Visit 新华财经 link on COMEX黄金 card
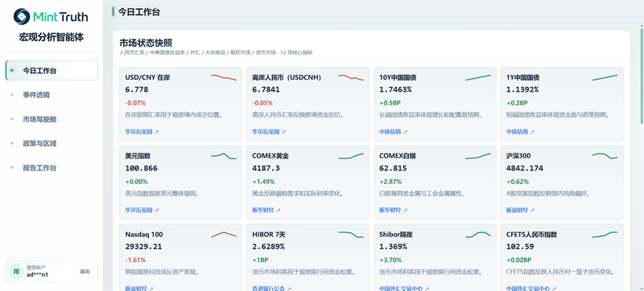Screen dimensions: 644x291 (x=266, y=211)
